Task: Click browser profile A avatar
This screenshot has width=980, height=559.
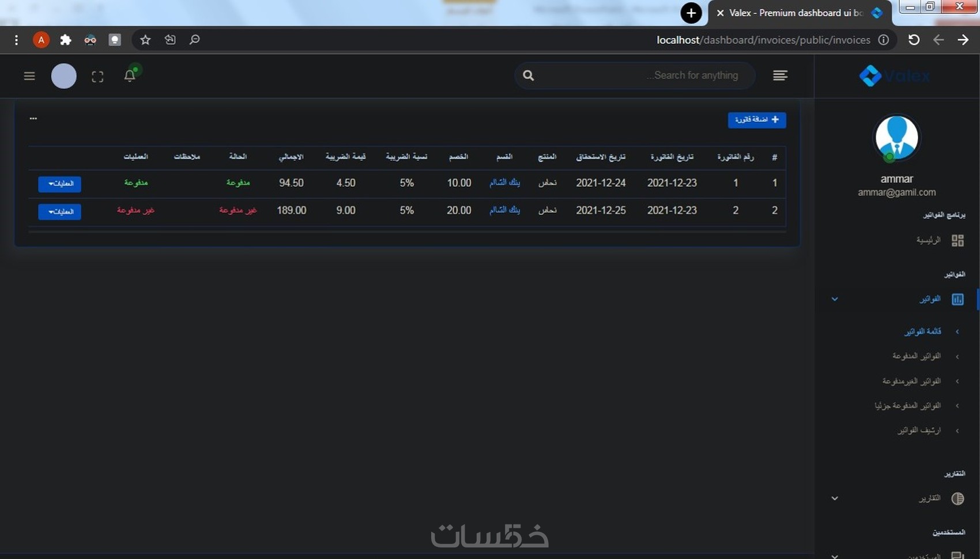Action: [41, 40]
